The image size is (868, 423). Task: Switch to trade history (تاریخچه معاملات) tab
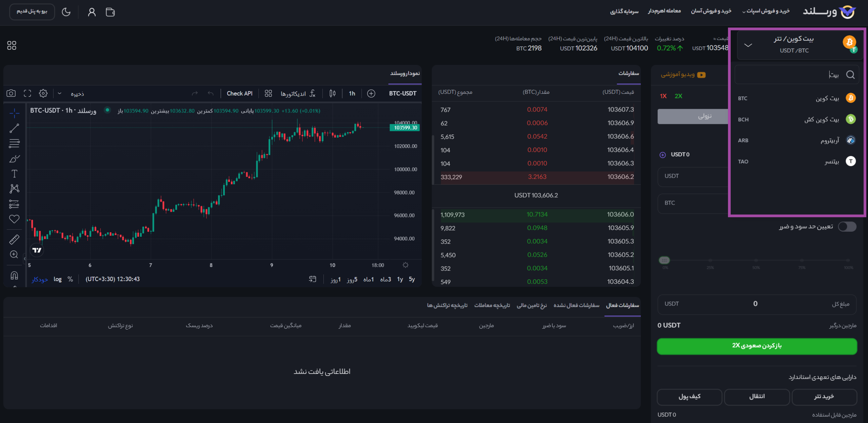click(x=492, y=305)
